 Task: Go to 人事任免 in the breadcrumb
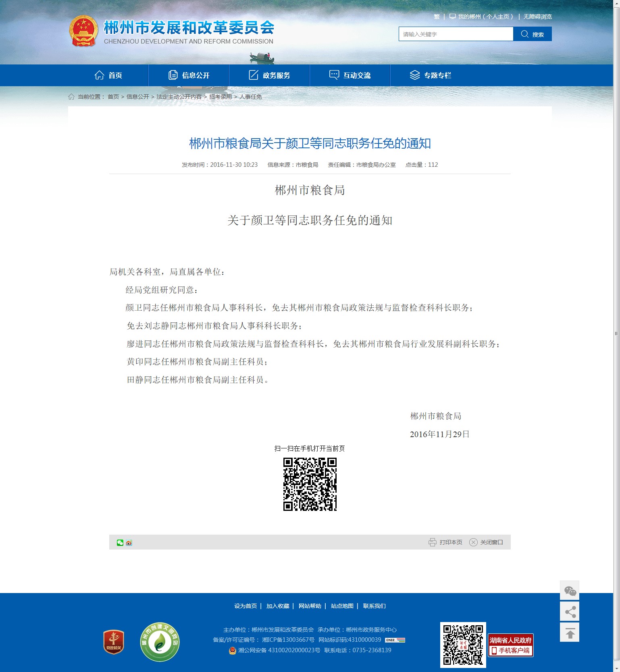point(251,97)
